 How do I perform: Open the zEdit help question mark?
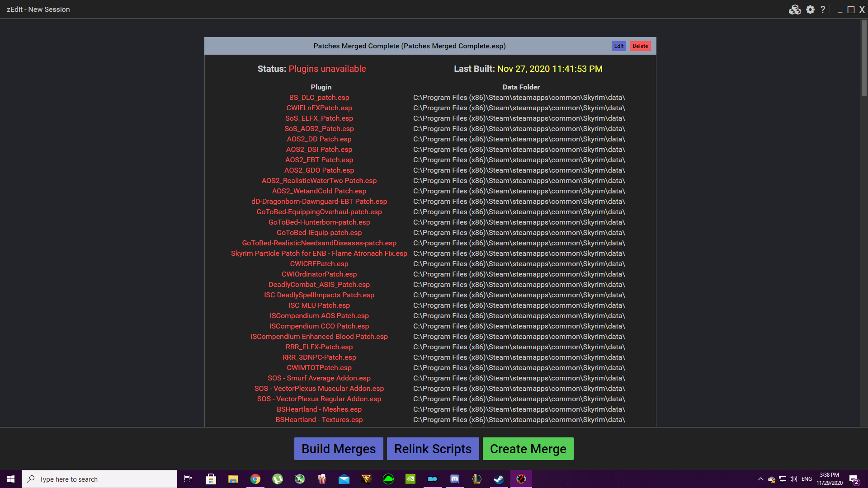[x=823, y=9]
